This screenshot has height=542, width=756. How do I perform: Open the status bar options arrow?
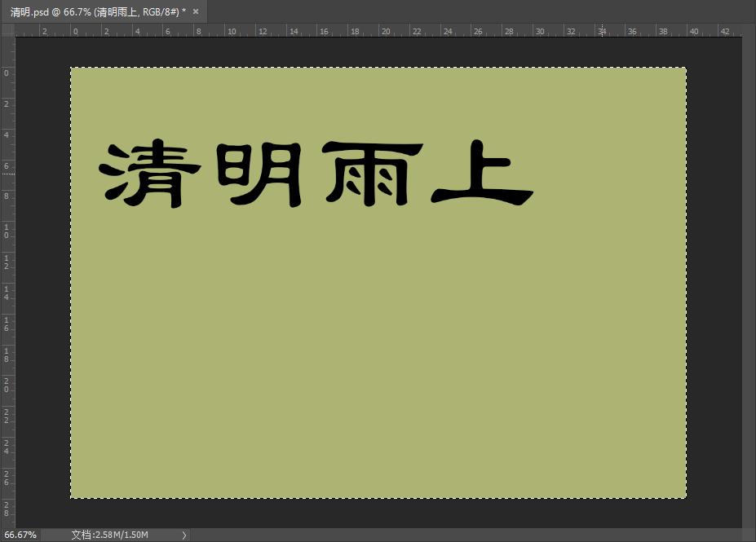pyautogui.click(x=184, y=535)
